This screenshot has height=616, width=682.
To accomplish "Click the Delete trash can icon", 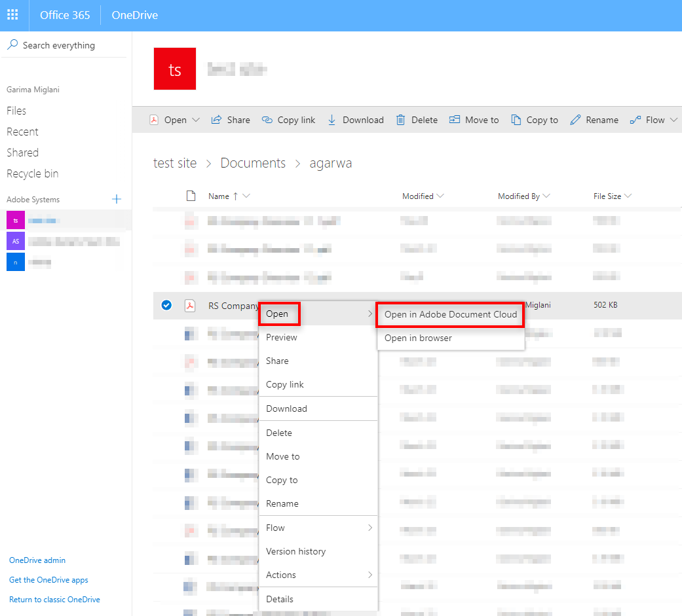I will point(400,120).
